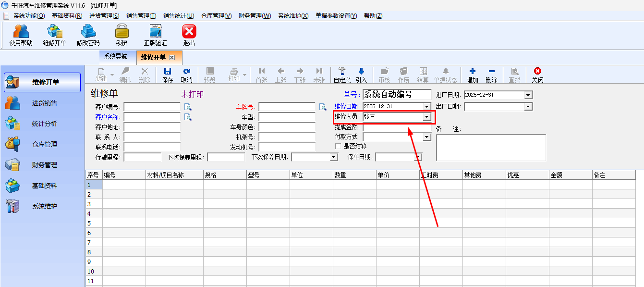Click the search icon beside 车牌号 field
This screenshot has width=644, height=287.
click(323, 107)
